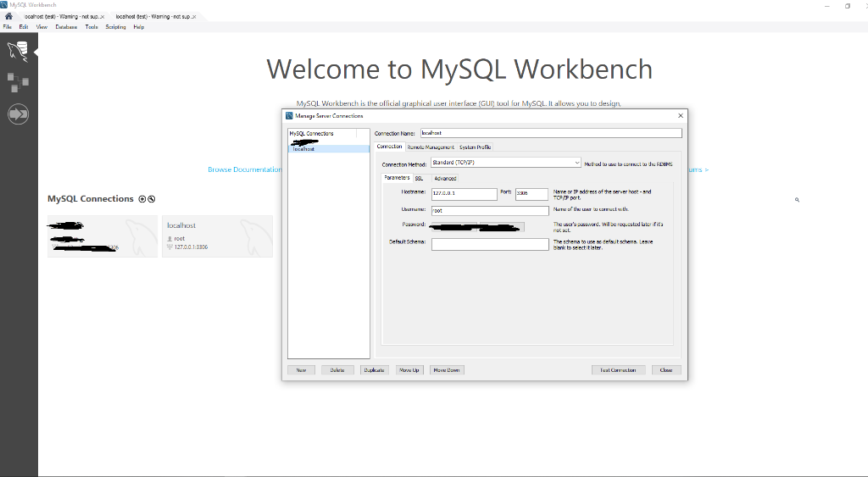This screenshot has width=868, height=477.
Task: Click the New button
Action: [x=301, y=370]
